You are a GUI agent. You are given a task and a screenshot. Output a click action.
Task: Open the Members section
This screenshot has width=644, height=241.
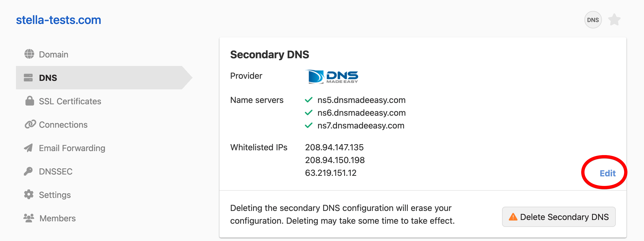pyautogui.click(x=58, y=218)
